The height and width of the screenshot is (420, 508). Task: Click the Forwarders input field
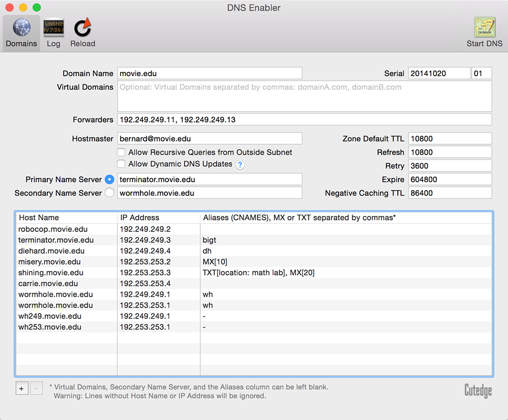(x=304, y=119)
